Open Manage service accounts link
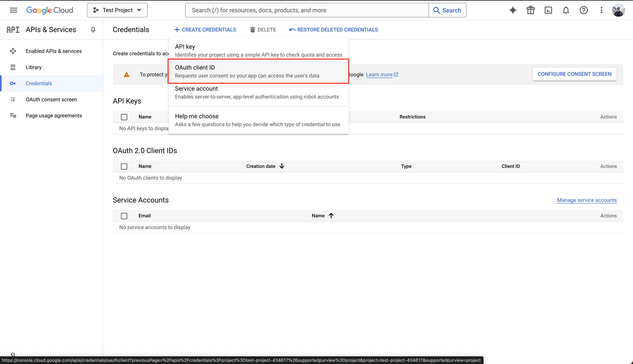 pyautogui.click(x=587, y=200)
